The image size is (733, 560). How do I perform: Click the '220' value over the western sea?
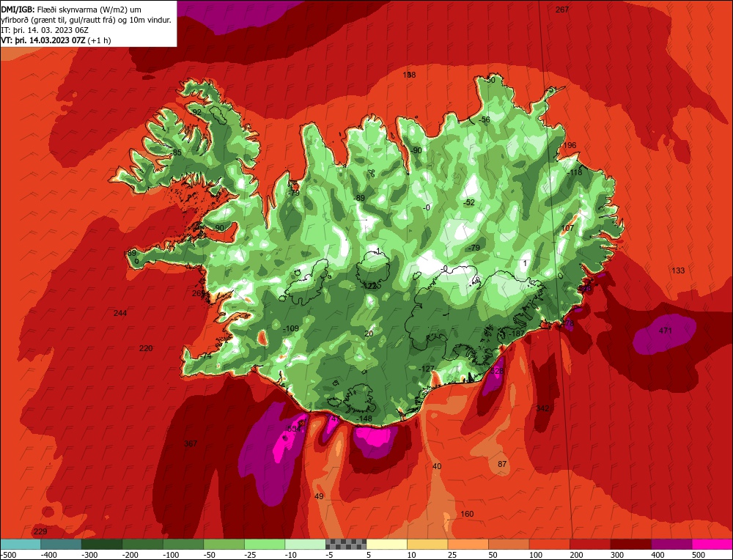tap(146, 347)
